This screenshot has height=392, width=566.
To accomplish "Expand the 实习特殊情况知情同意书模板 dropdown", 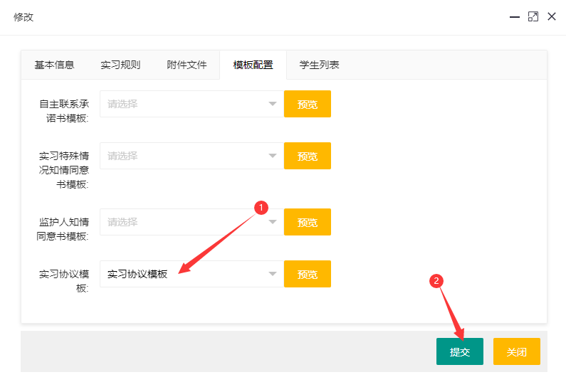I will (x=190, y=156).
